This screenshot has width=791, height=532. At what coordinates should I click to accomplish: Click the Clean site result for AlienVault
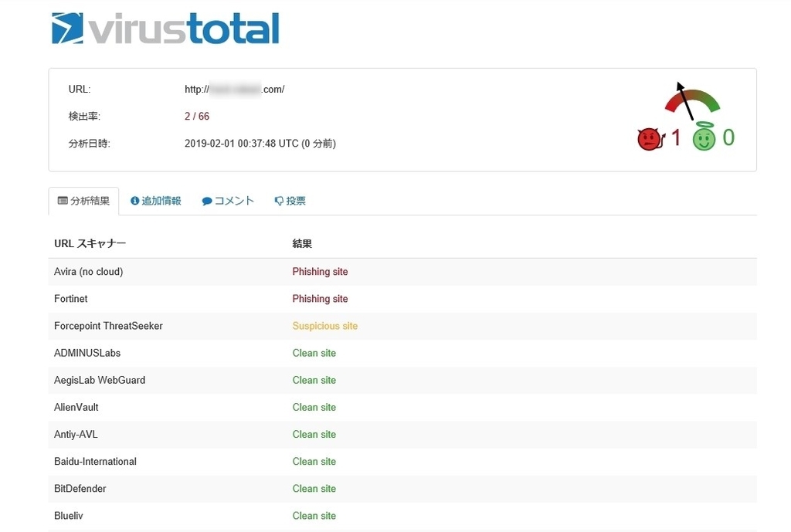[x=314, y=408]
